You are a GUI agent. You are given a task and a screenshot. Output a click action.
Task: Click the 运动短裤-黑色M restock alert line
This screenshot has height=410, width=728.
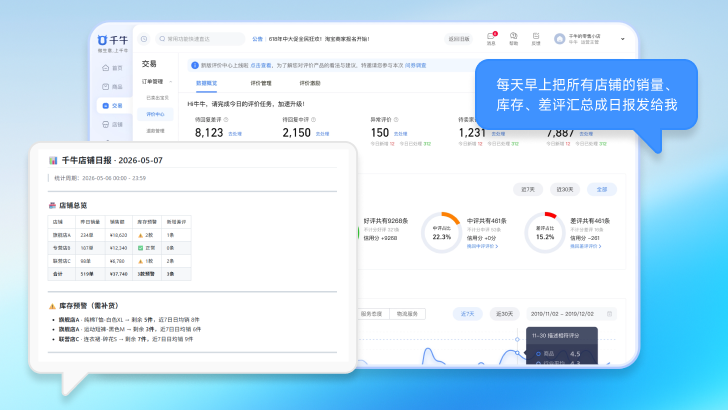[x=130, y=329]
